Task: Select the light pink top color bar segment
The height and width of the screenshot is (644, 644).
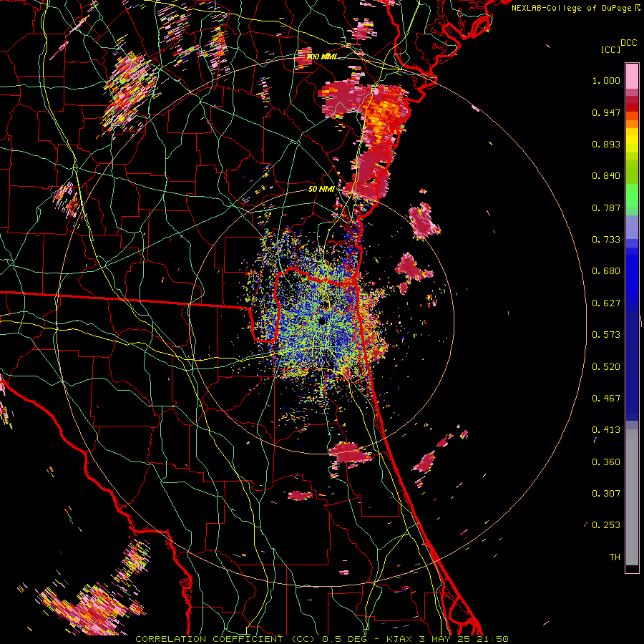Action: (632, 76)
